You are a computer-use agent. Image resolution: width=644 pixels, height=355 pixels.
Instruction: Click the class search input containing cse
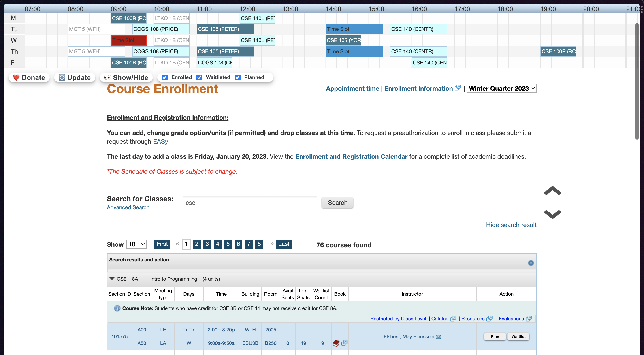click(x=250, y=203)
